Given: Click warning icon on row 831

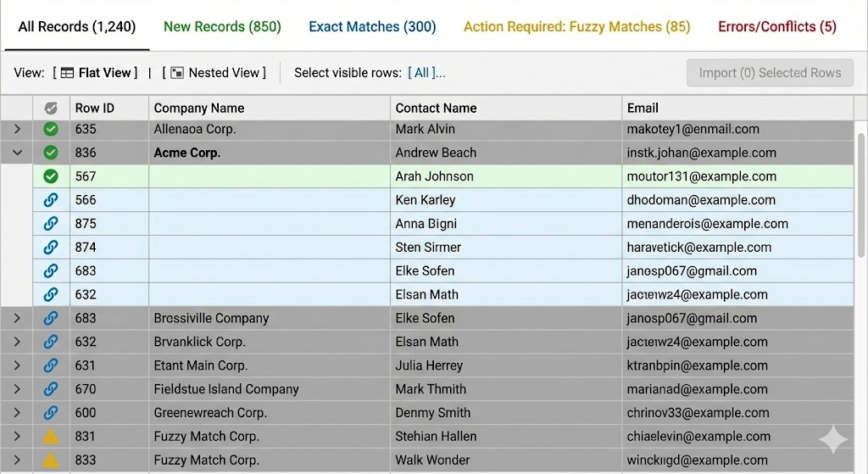Looking at the screenshot, I should coord(51,438).
